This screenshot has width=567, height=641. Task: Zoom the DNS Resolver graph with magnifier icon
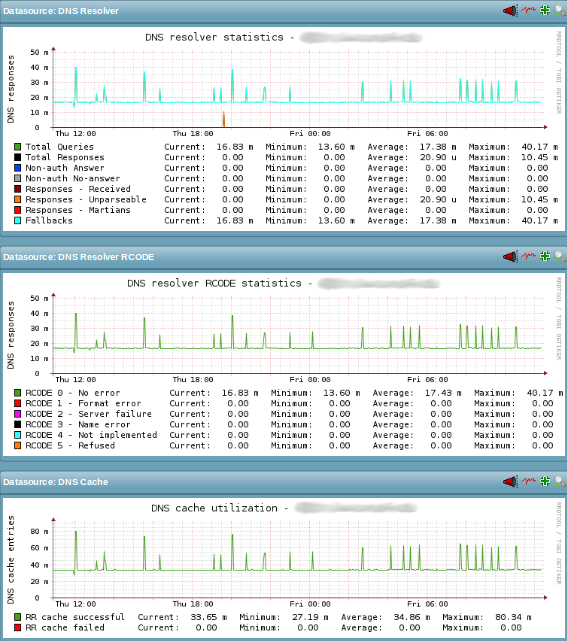(560, 11)
